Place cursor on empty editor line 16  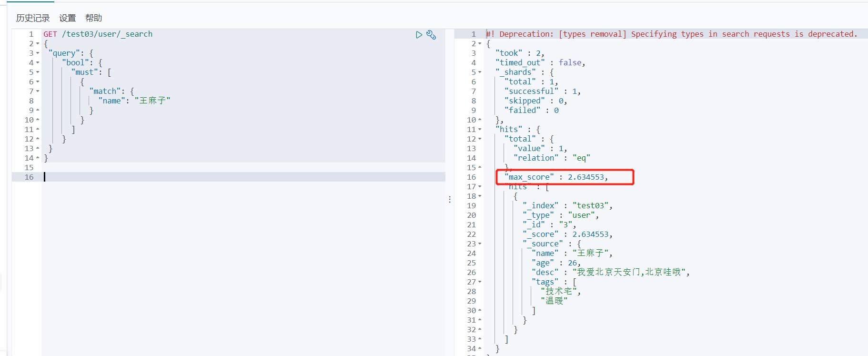click(x=243, y=177)
